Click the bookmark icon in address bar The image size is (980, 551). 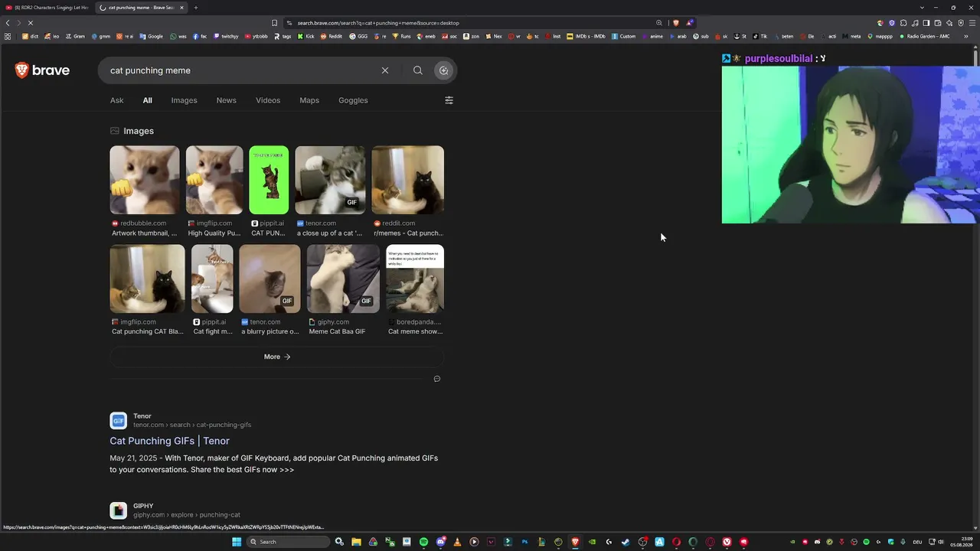[x=274, y=23]
